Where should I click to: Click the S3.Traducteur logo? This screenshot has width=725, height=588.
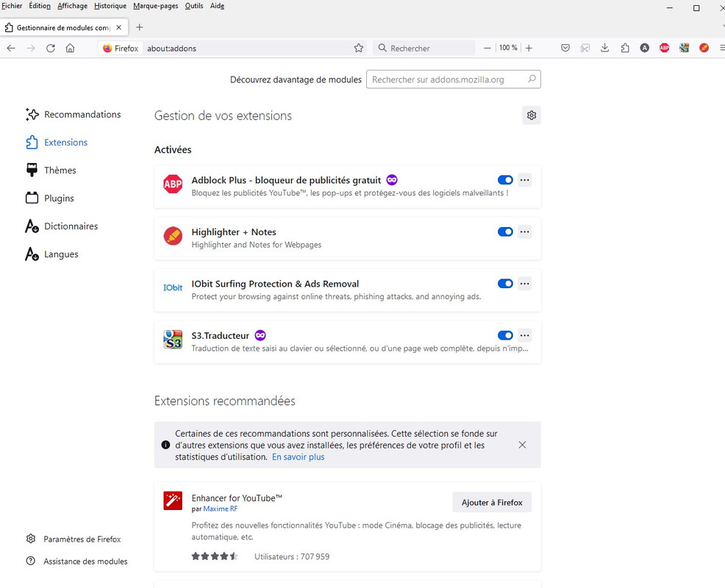click(x=173, y=340)
